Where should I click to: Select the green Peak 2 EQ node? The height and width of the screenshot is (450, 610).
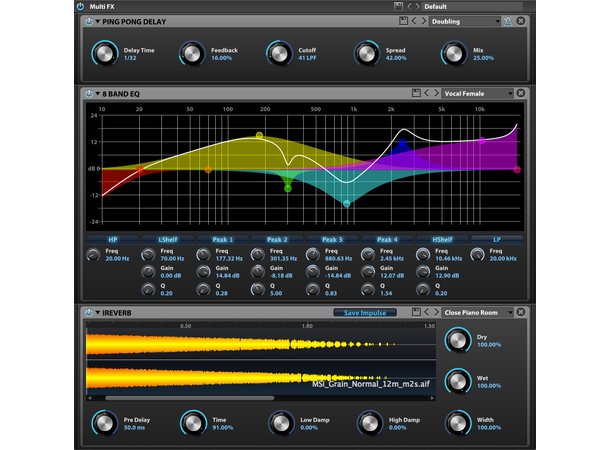[x=287, y=189]
